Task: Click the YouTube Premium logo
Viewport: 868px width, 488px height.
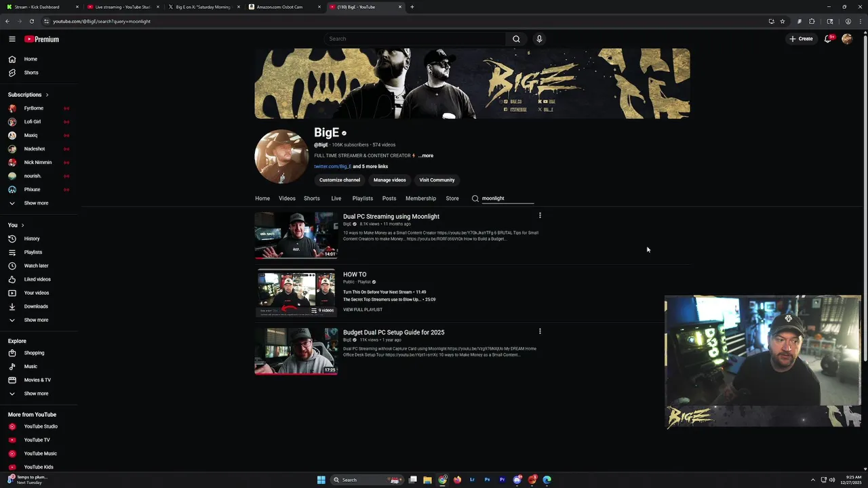Action: [41, 39]
